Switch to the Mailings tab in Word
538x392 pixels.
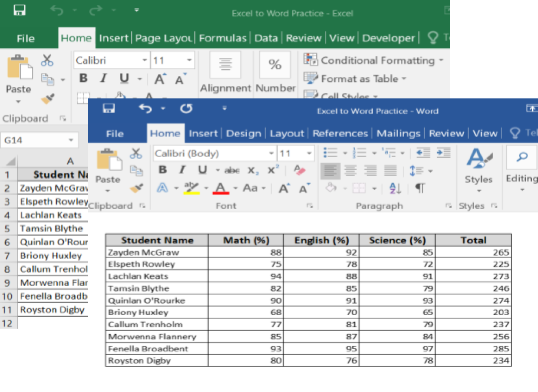point(398,133)
